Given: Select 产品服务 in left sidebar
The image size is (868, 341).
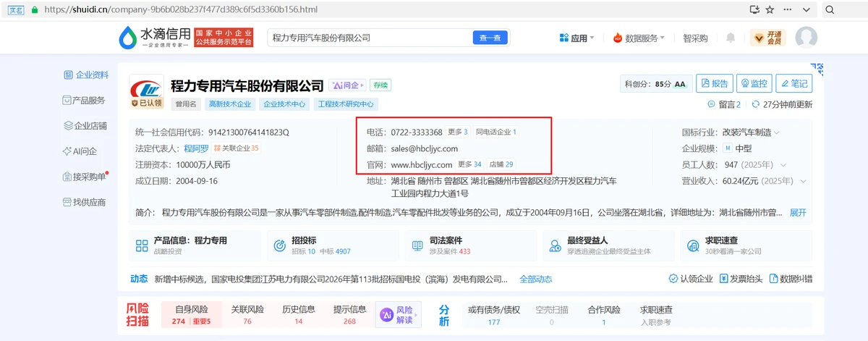Looking at the screenshot, I should [x=85, y=101].
